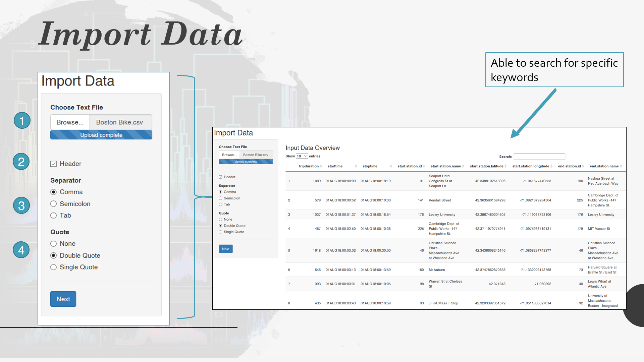The image size is (644, 362).
Task: Sort by end.station.id column header
Action: 569,166
